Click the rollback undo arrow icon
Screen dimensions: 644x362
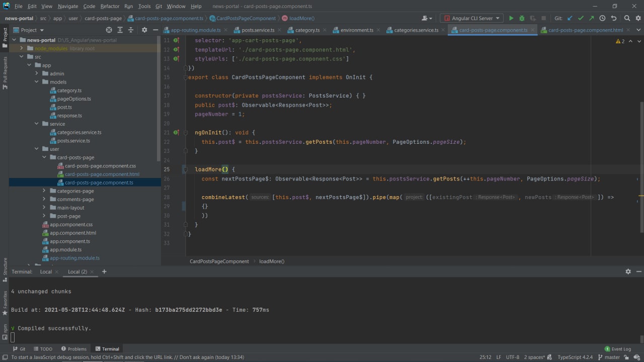(614, 18)
